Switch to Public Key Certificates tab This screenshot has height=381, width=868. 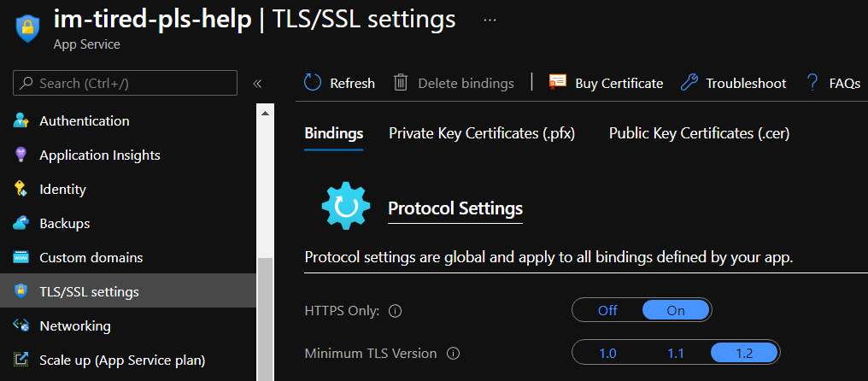click(699, 133)
